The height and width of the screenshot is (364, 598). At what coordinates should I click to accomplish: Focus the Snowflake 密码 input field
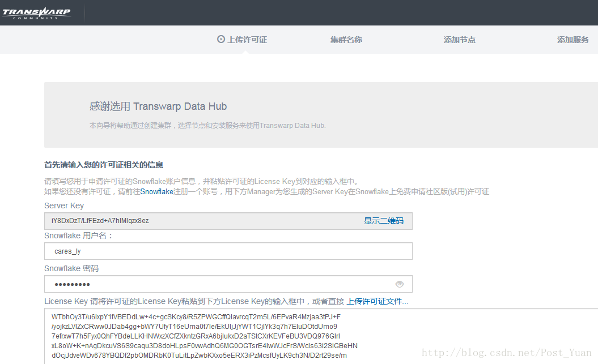coord(228,284)
